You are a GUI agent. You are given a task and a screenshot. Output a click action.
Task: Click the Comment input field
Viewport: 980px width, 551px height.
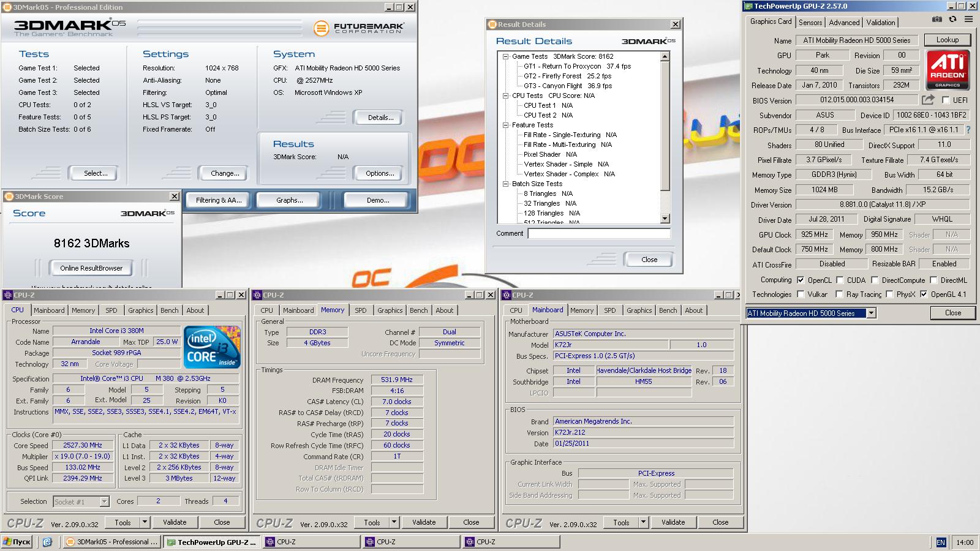tap(599, 233)
